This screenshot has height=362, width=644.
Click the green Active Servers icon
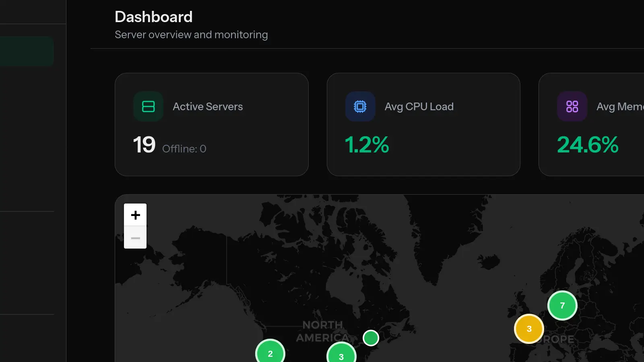pyautogui.click(x=148, y=106)
